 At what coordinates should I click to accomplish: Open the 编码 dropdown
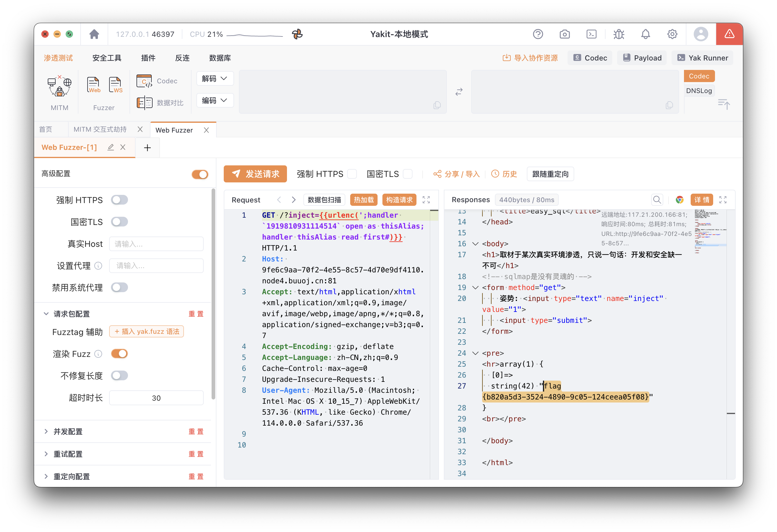(x=215, y=100)
